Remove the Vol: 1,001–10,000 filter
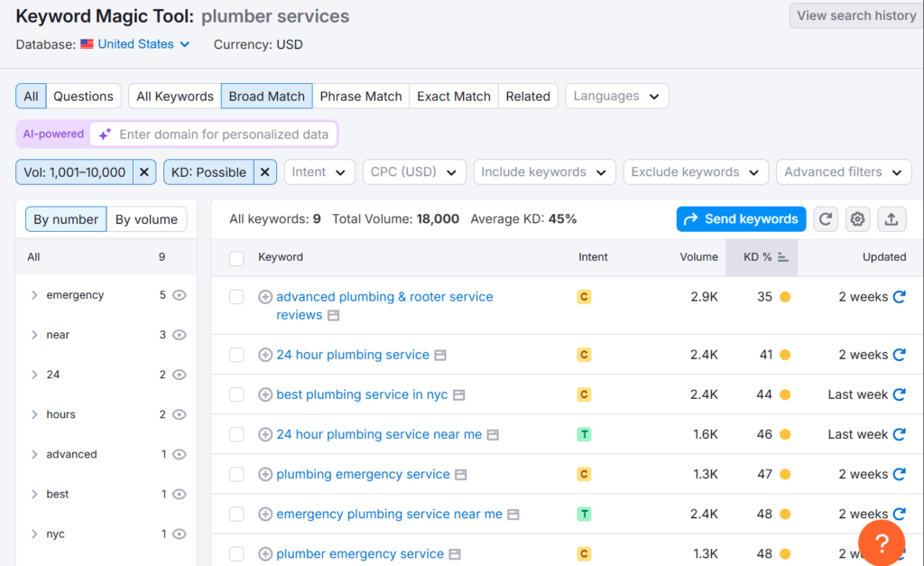924x566 pixels. [144, 172]
